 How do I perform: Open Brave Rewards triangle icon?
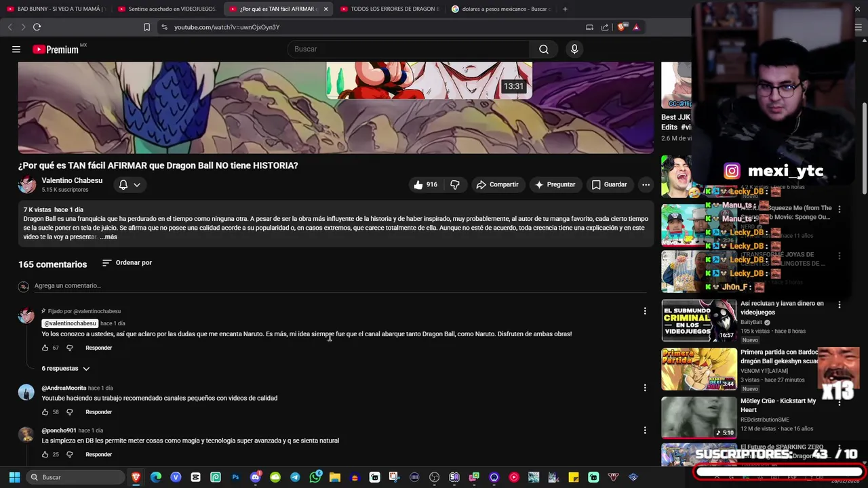pos(636,27)
